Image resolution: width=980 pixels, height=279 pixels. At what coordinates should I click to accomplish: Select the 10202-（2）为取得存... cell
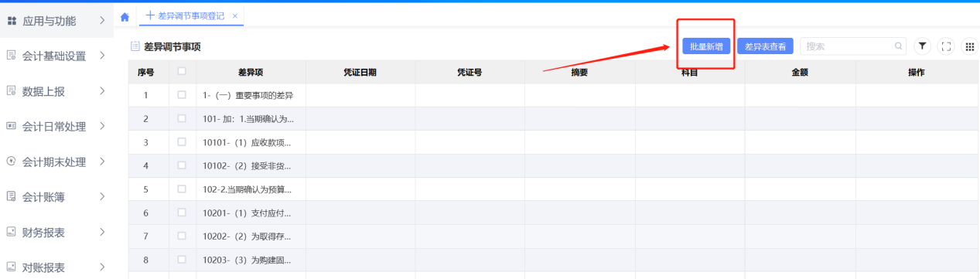[x=251, y=236]
